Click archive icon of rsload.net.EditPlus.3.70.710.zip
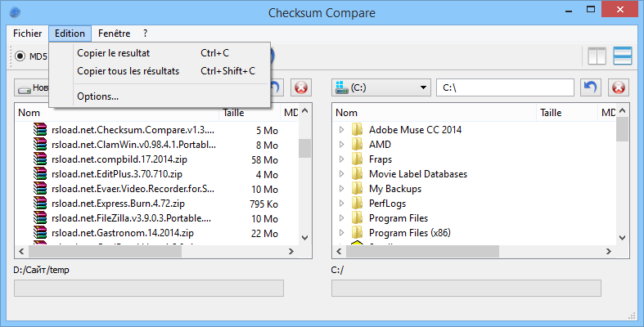644x327 pixels. point(40,174)
